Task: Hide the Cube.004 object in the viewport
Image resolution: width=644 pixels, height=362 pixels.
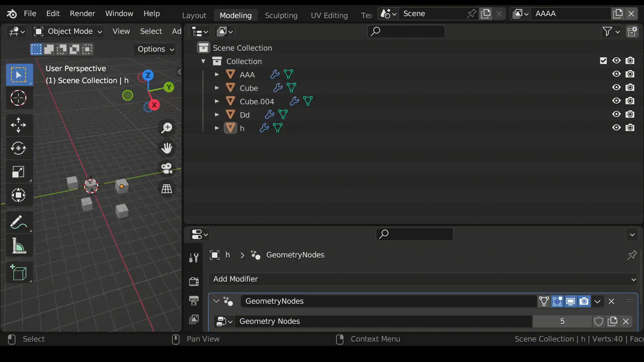Action: (616, 101)
